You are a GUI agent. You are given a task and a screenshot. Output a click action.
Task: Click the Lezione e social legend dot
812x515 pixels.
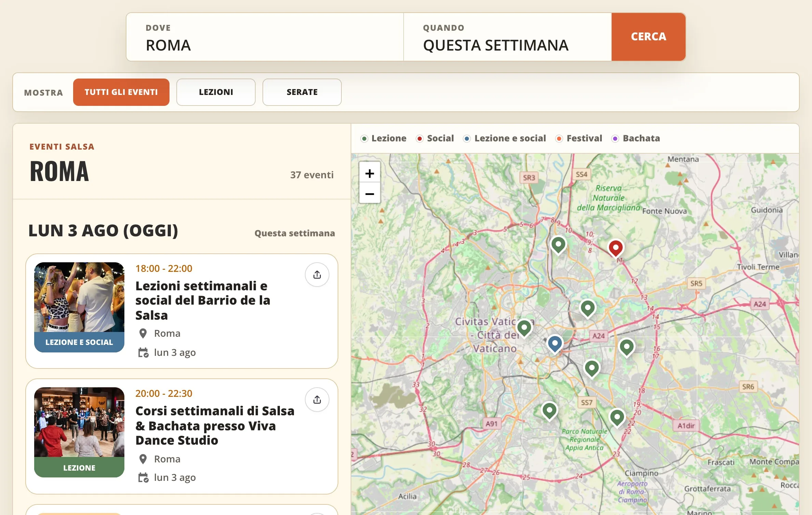[467, 139]
